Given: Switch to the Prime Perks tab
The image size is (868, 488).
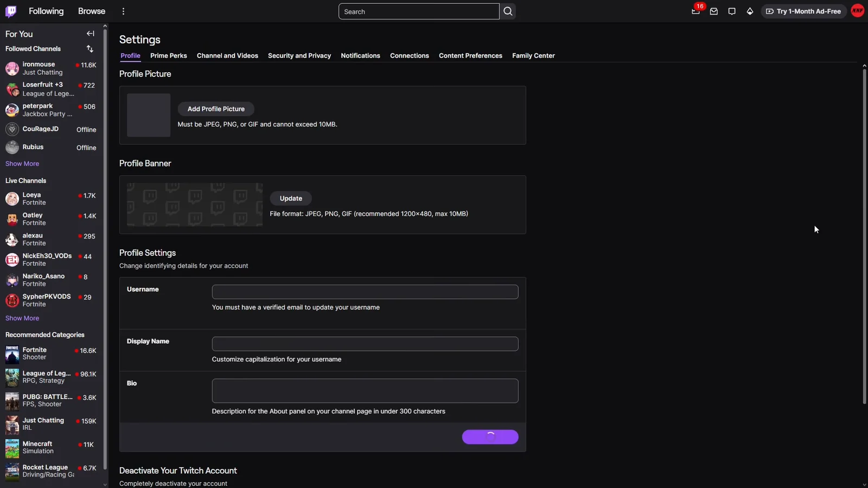Looking at the screenshot, I should coord(169,56).
